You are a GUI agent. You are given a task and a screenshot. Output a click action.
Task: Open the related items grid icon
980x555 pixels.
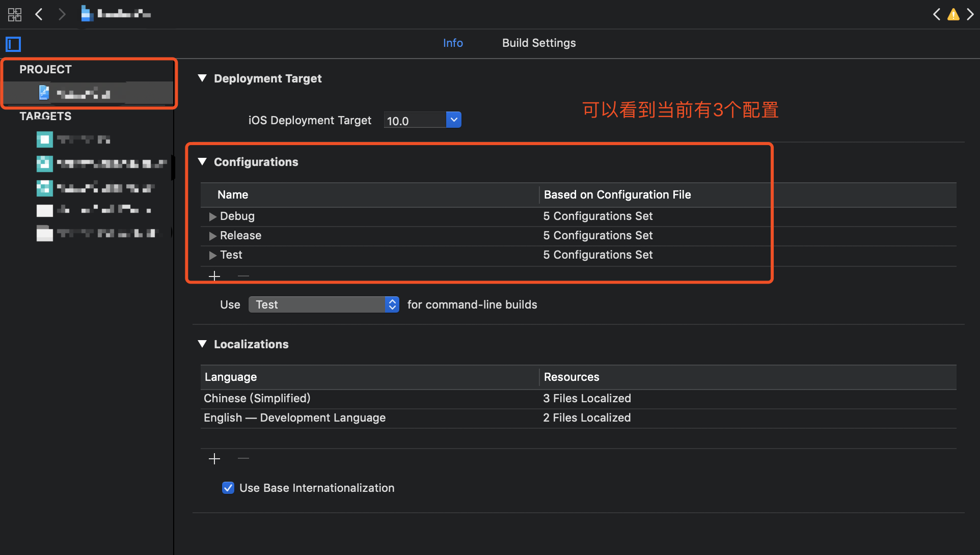(15, 14)
